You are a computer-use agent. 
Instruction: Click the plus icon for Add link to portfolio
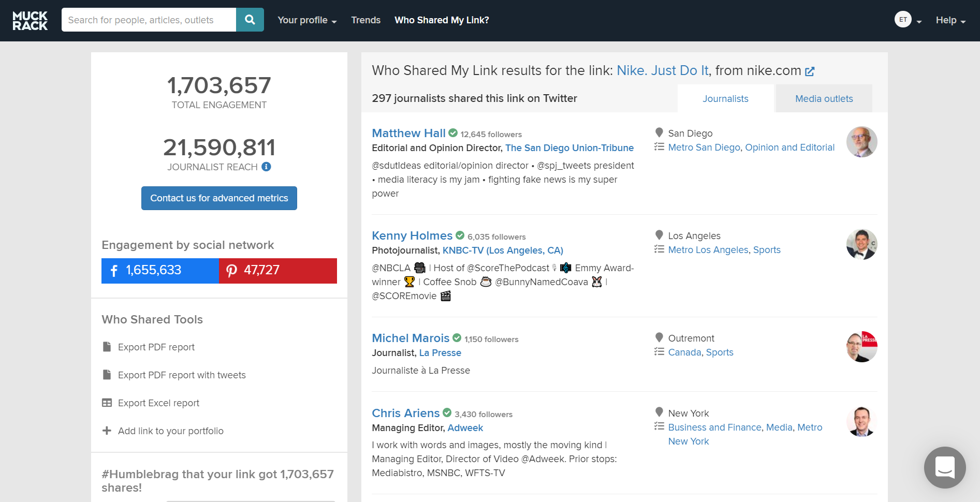107,431
